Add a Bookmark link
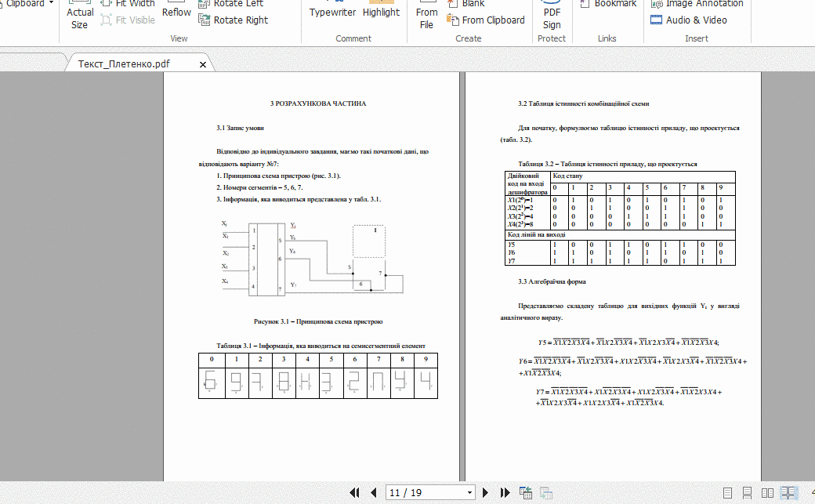Image resolution: width=815 pixels, height=504 pixels. tap(608, 4)
